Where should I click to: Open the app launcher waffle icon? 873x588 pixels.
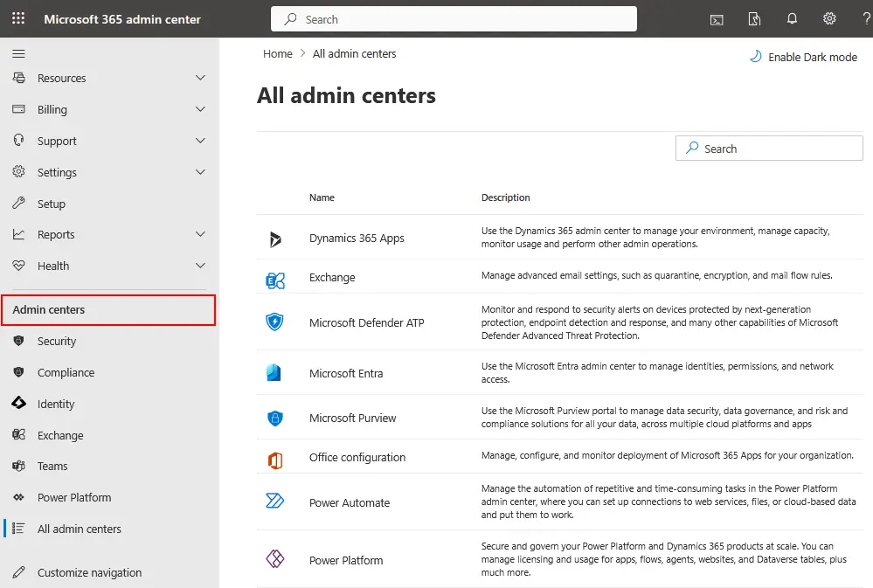[18, 18]
